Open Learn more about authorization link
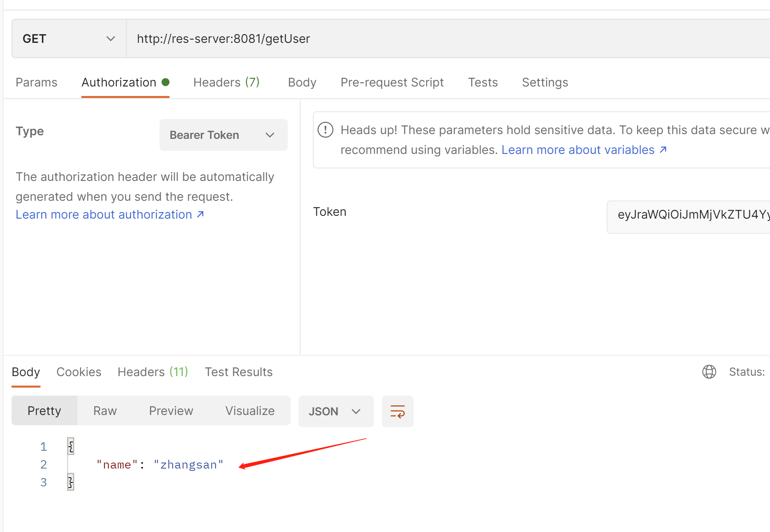Image resolution: width=770 pixels, height=532 pixels. point(110,215)
